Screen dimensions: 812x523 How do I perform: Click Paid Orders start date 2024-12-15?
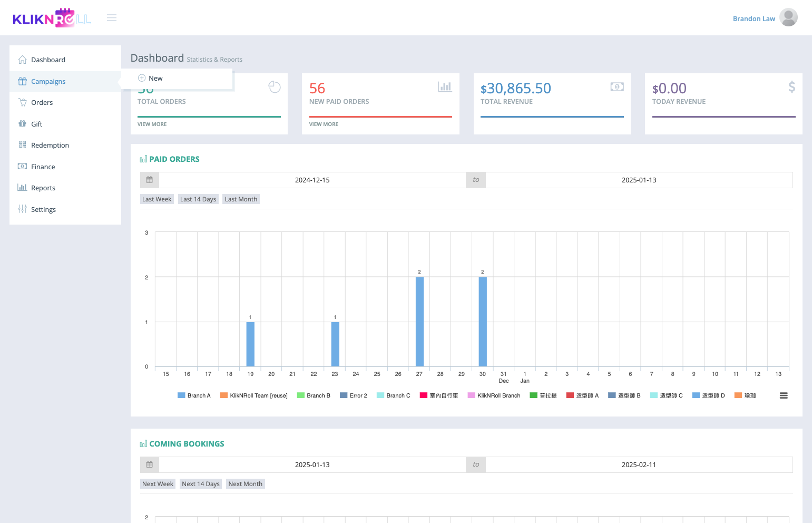click(x=312, y=180)
